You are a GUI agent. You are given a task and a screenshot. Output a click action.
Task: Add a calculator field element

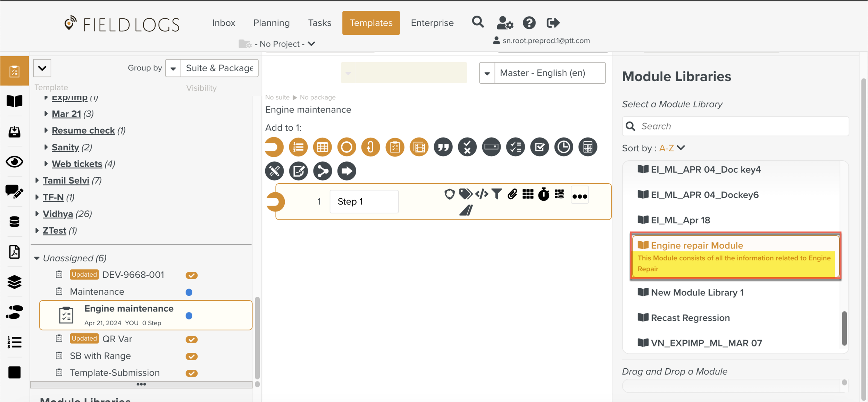click(x=587, y=147)
